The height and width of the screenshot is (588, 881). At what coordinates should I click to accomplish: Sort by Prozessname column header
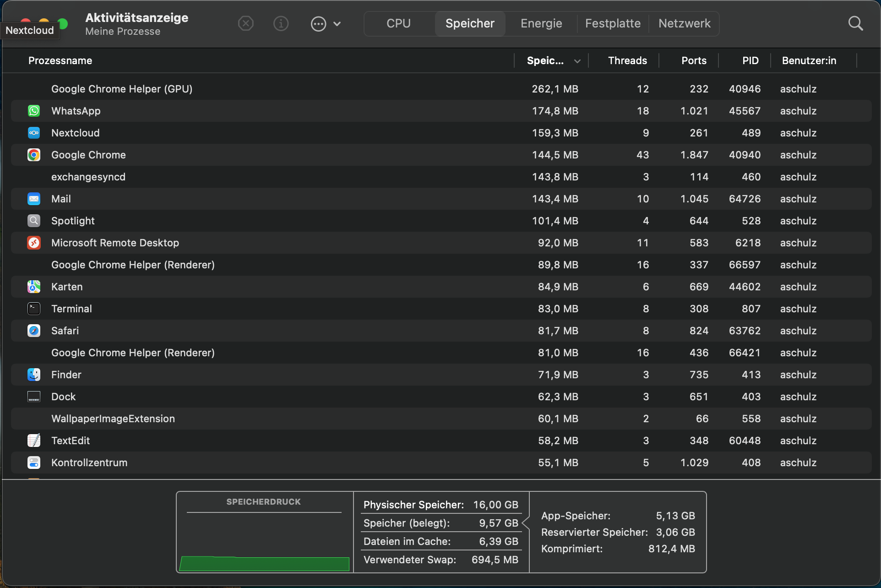tap(60, 60)
